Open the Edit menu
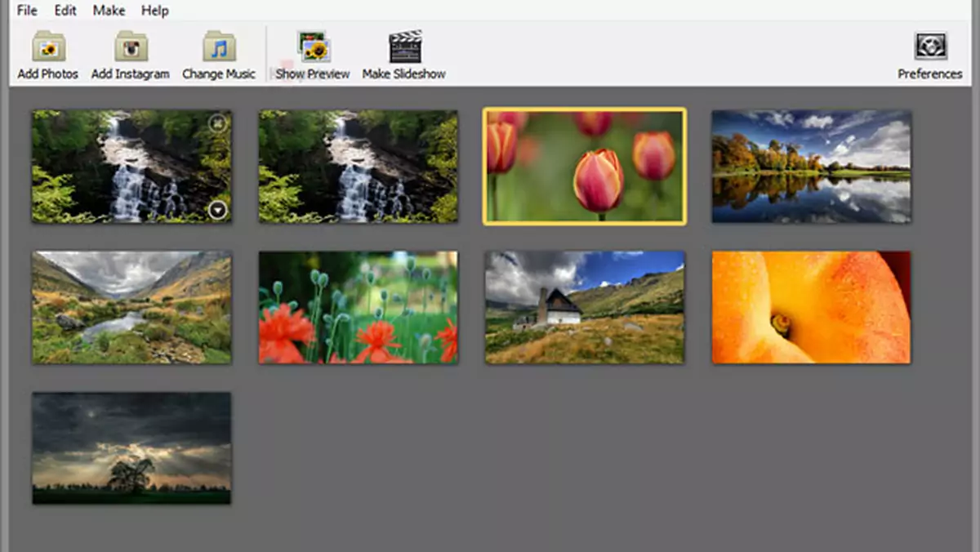Viewport: 980px width, 552px height. click(64, 11)
